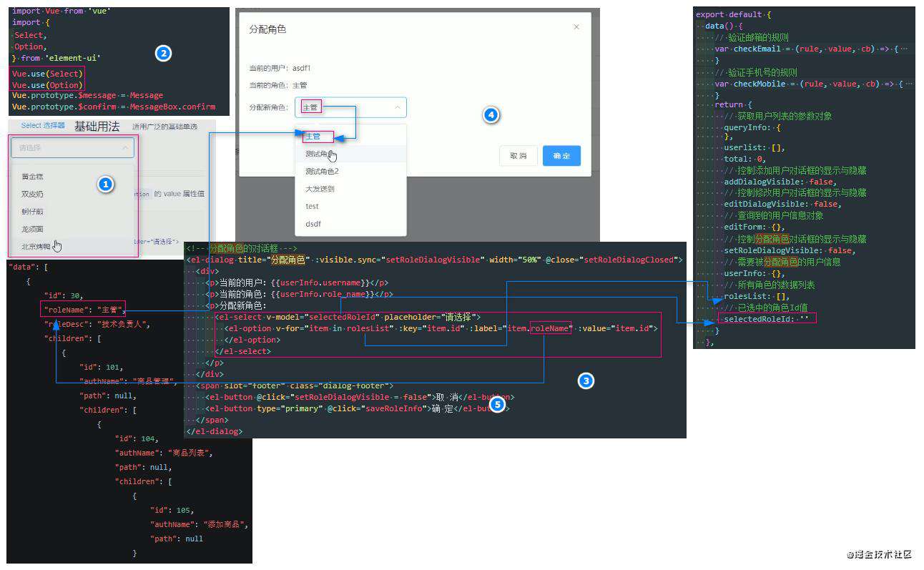Open the Select 选择器 link
The width and height of the screenshot is (924, 570).
tap(43, 126)
